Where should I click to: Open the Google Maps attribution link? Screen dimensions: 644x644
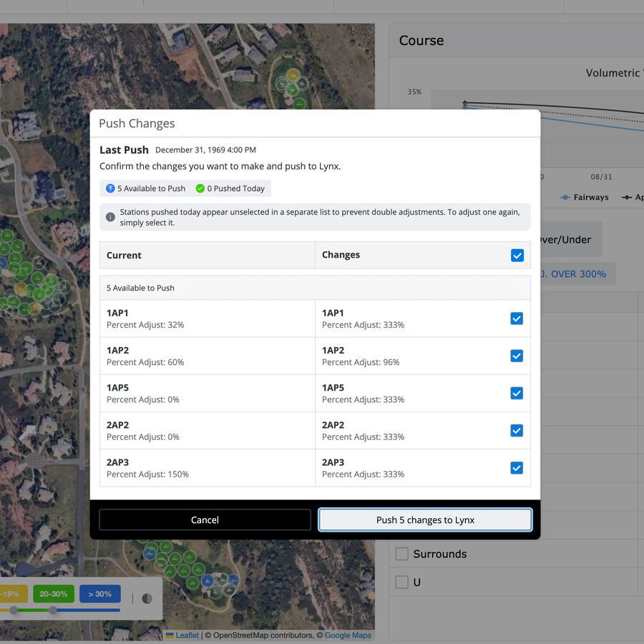[348, 635]
